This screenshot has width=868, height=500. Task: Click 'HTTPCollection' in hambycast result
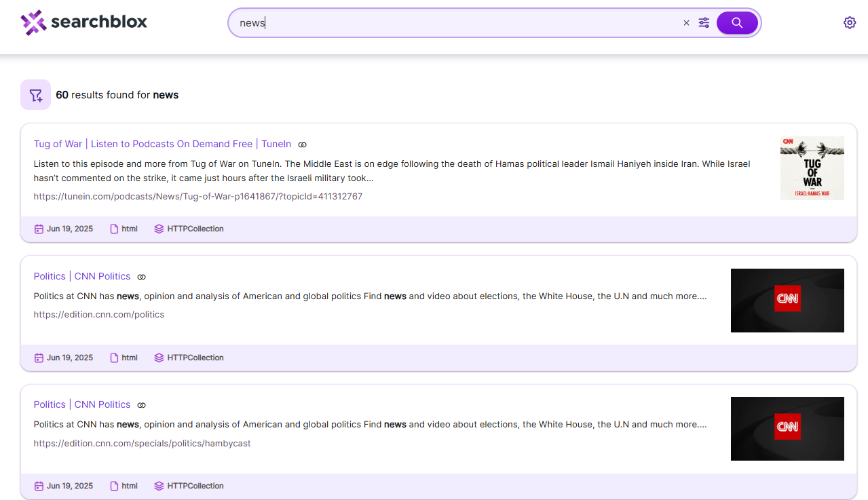[195, 486]
